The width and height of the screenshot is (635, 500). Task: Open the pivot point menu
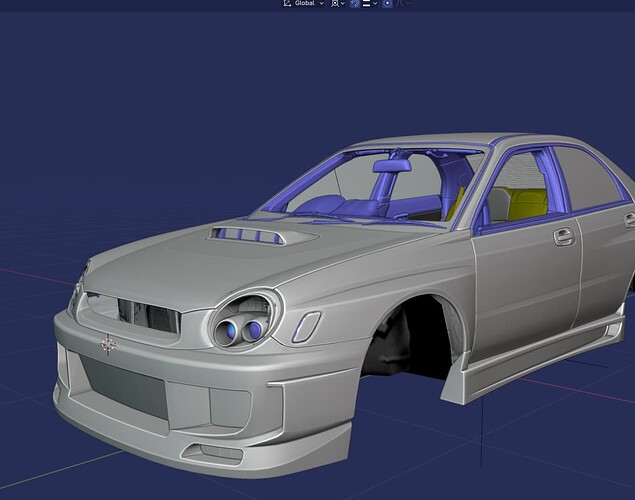[337, 4]
